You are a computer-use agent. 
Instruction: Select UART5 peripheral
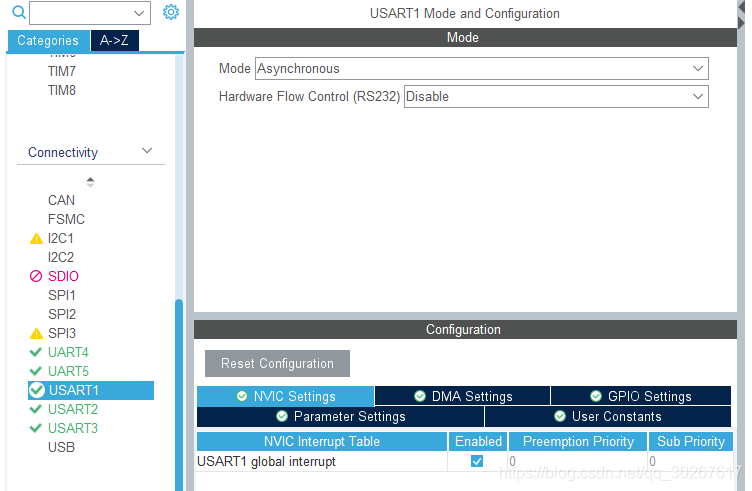pos(68,371)
